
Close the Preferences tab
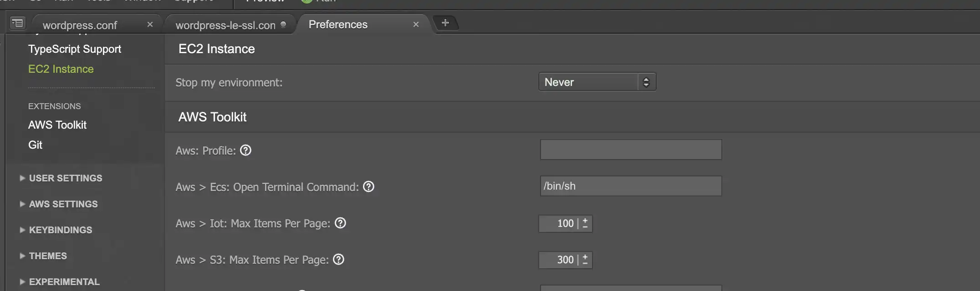coord(416,25)
